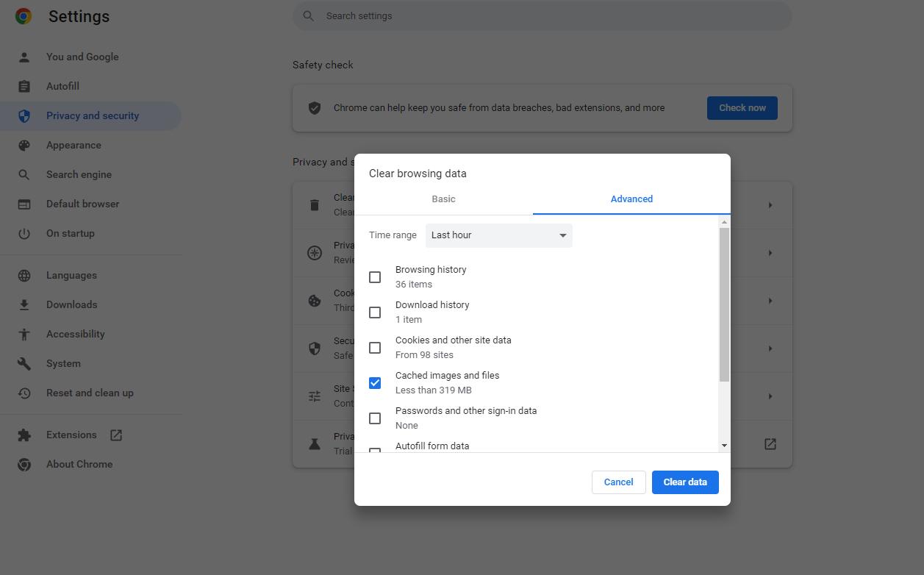Image resolution: width=924 pixels, height=575 pixels.
Task: Click the dialog's vertical scrollbar thumb
Action: (x=724, y=304)
